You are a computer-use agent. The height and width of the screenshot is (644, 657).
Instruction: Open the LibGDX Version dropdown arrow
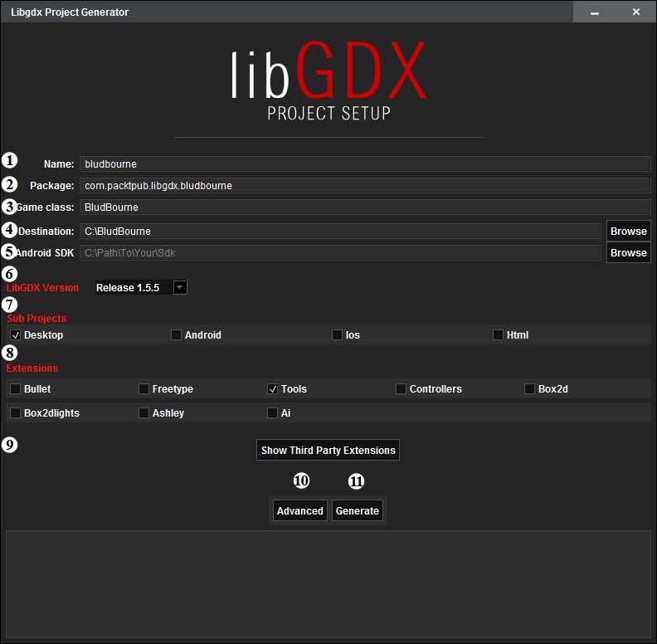[180, 287]
